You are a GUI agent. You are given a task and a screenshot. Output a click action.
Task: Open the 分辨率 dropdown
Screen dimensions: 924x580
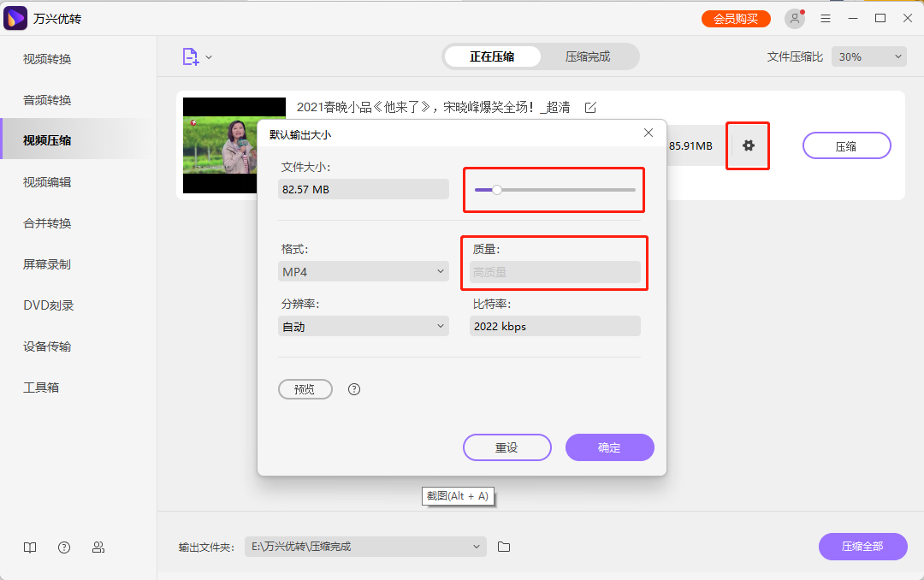coord(363,326)
